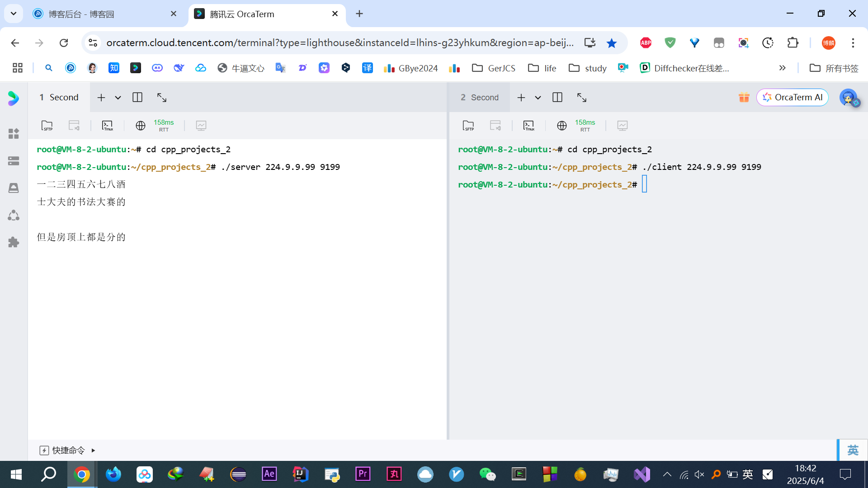Select tab 2 Second
Screen dimensions: 868x488
point(479,97)
